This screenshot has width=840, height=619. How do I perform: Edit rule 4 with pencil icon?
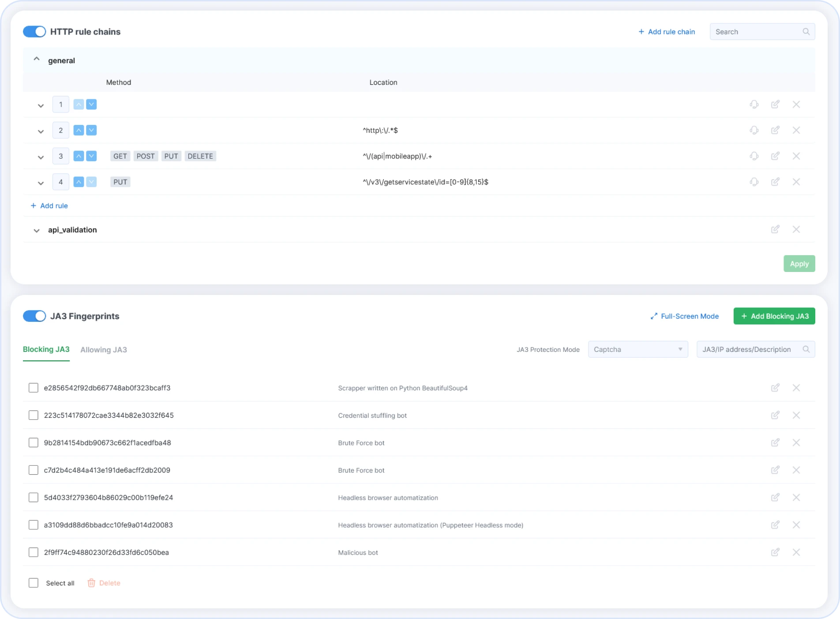click(775, 182)
